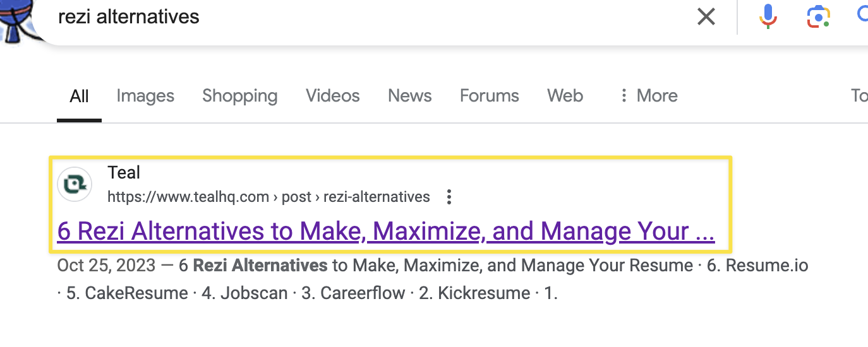
Task: Switch to the Videos tab
Action: pyautogui.click(x=333, y=96)
